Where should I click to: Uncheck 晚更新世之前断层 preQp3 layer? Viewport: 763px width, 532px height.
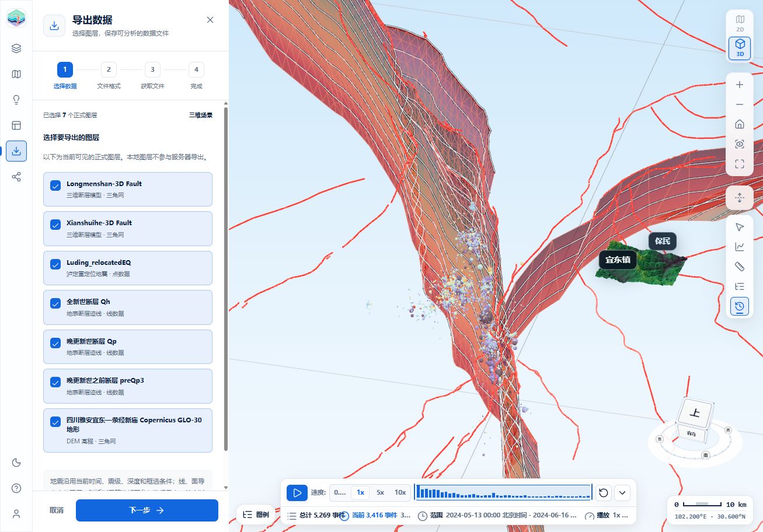[55, 382]
